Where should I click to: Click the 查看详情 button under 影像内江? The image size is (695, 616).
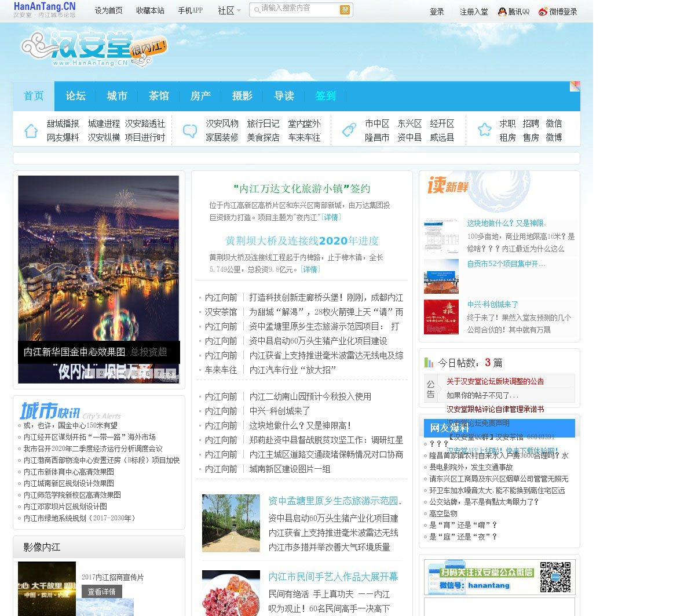coord(101,592)
